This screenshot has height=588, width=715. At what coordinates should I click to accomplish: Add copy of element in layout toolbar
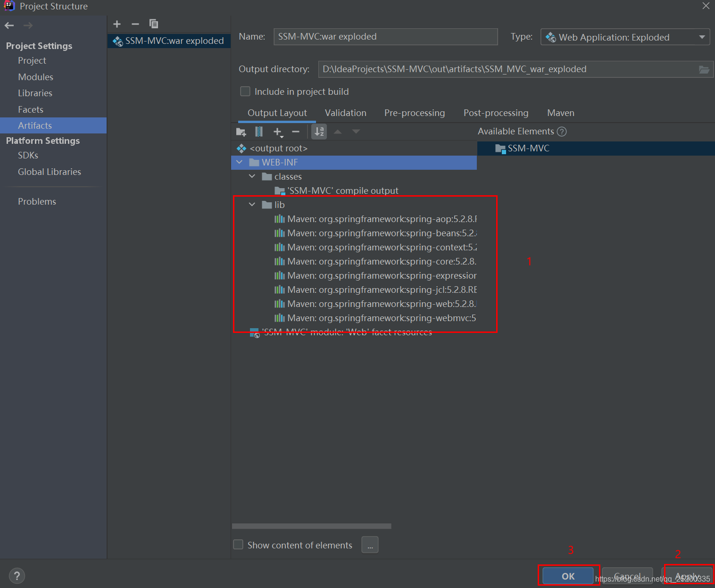(278, 132)
